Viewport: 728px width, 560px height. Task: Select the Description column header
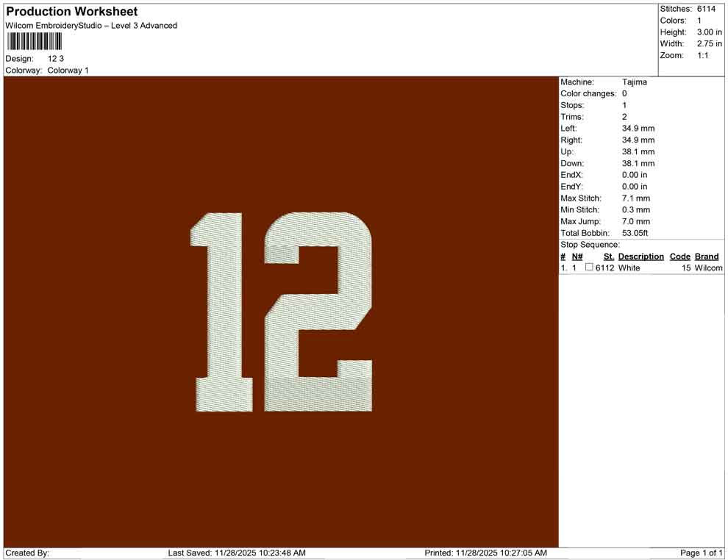(x=640, y=256)
